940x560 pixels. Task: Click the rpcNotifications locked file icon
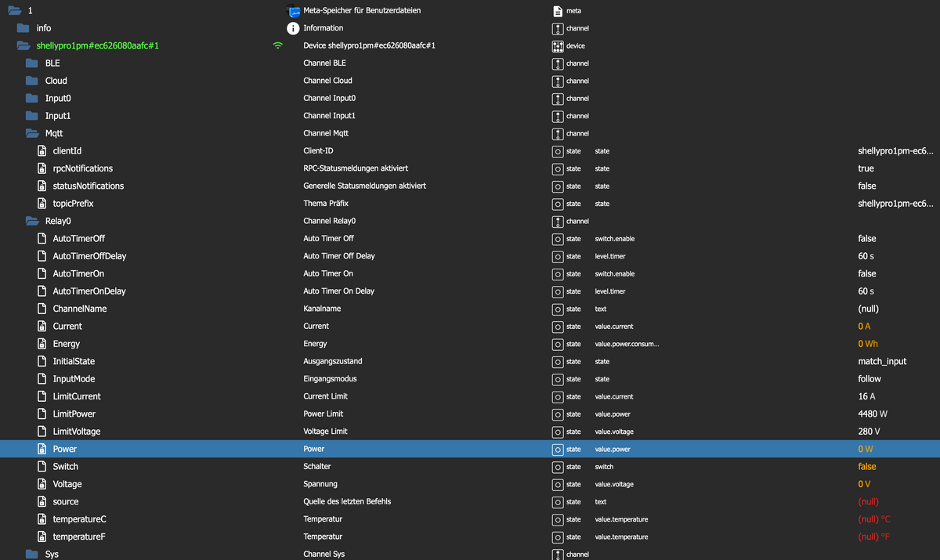[42, 168]
